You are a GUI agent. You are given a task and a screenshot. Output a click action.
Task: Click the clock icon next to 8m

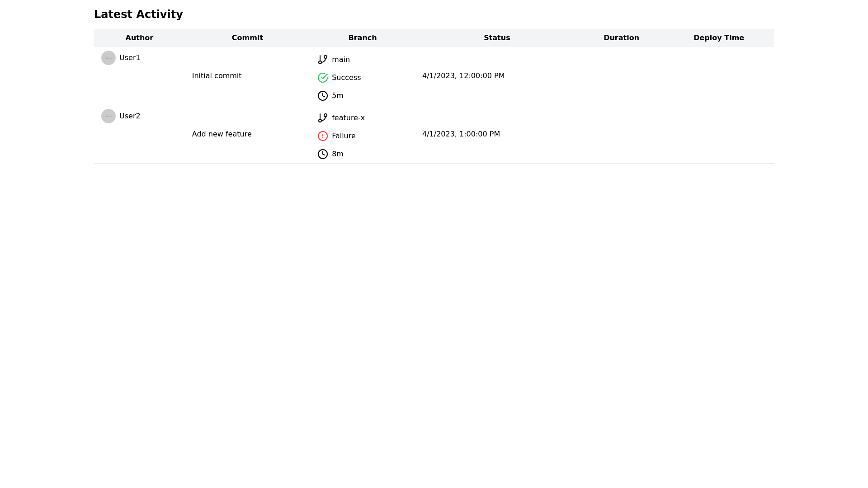(322, 154)
